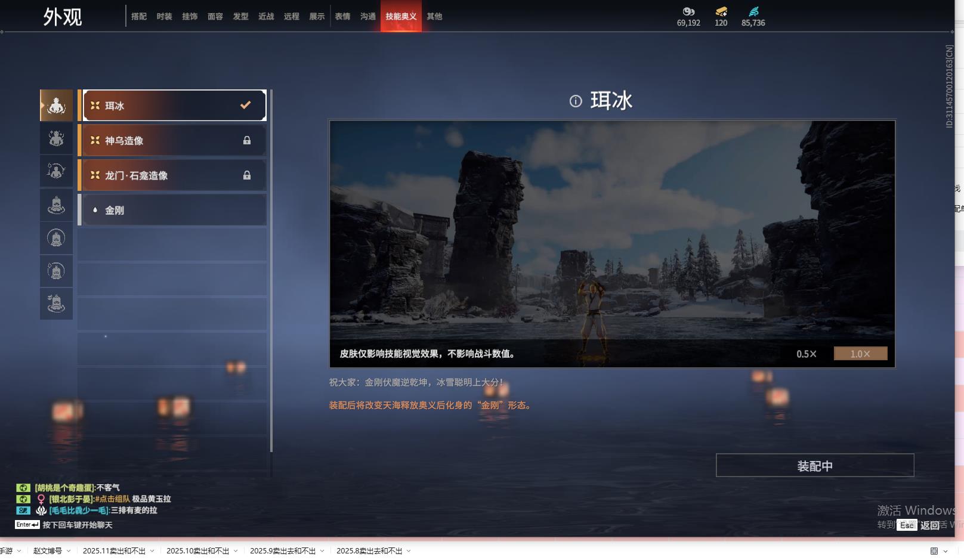Open the 时装 tab

(164, 17)
